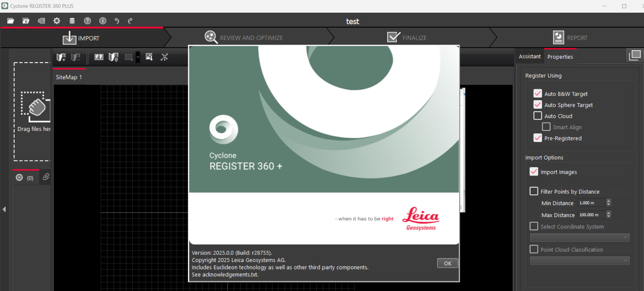644x291 pixels.
Task: Click the close project folder icon
Action: (26, 21)
